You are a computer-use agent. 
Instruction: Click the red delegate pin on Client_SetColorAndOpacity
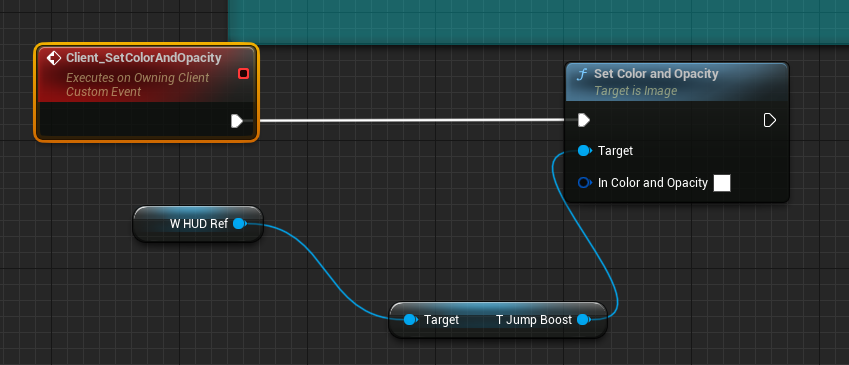(x=244, y=74)
